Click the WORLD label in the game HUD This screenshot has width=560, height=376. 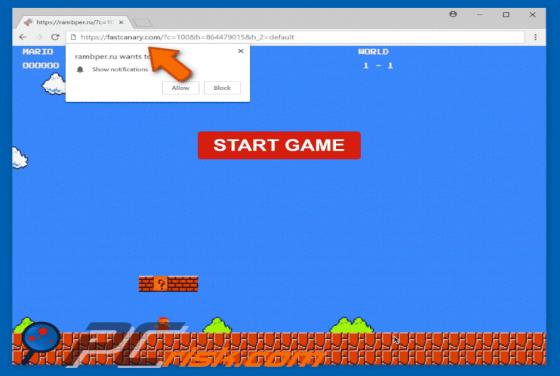[x=373, y=52]
